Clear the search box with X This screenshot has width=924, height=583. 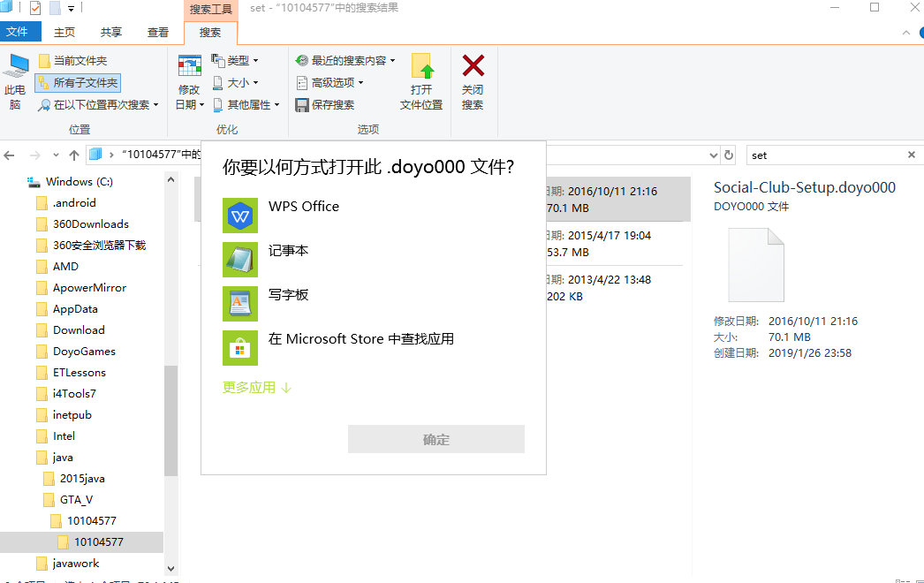[912, 155]
